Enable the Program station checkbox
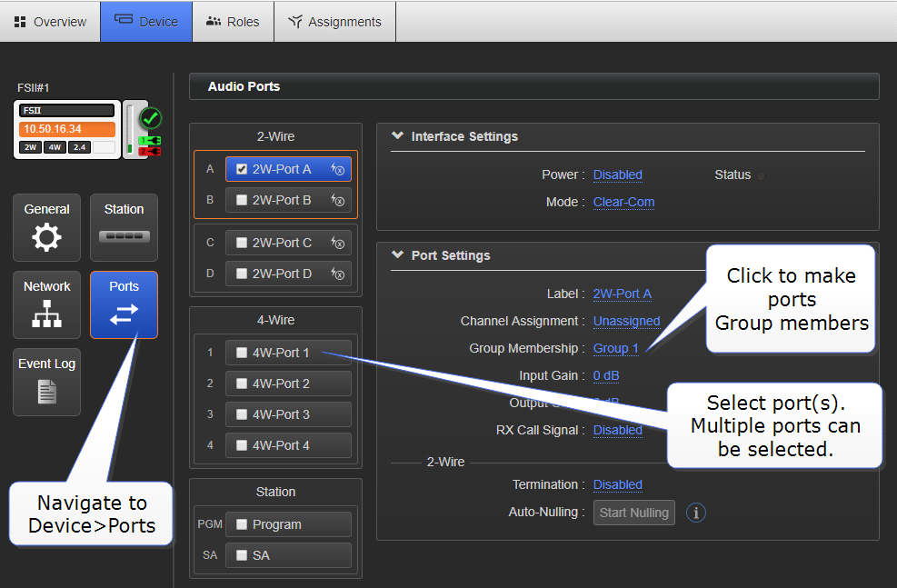Viewport: 897px width, 588px height. [x=242, y=524]
